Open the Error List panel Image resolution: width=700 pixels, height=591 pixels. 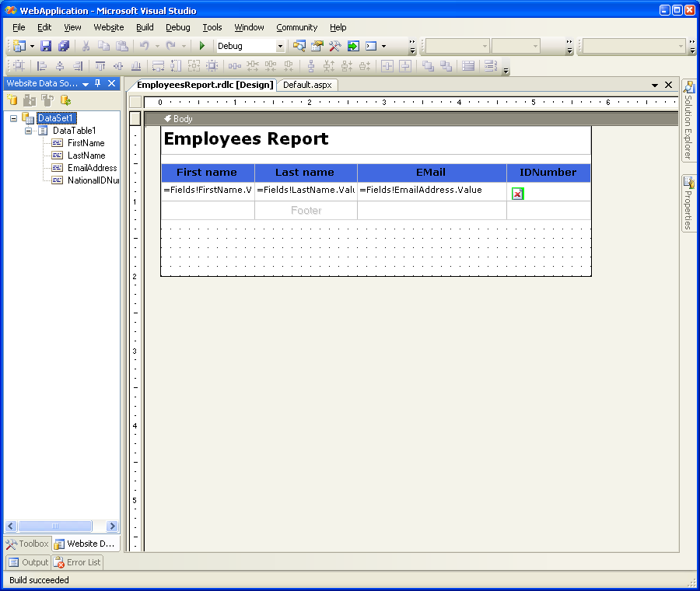[77, 562]
